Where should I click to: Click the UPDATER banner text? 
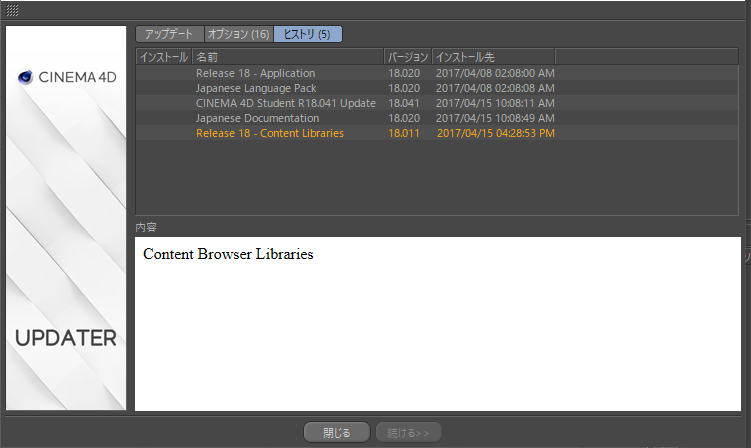[x=66, y=338]
